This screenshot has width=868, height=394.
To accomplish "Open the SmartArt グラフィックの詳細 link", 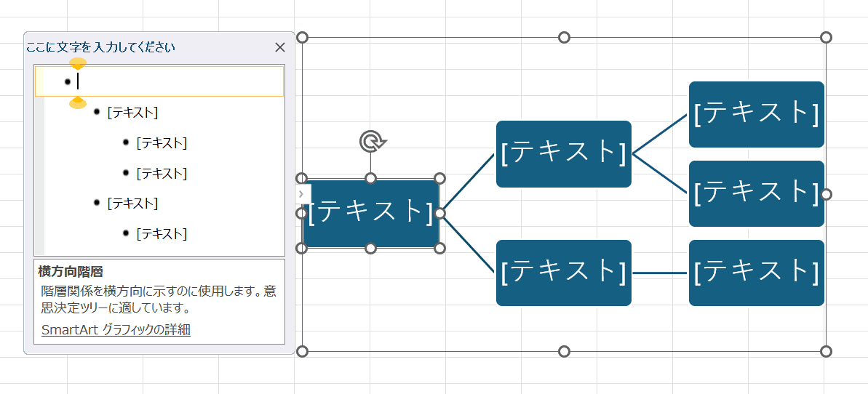I will coord(116,329).
